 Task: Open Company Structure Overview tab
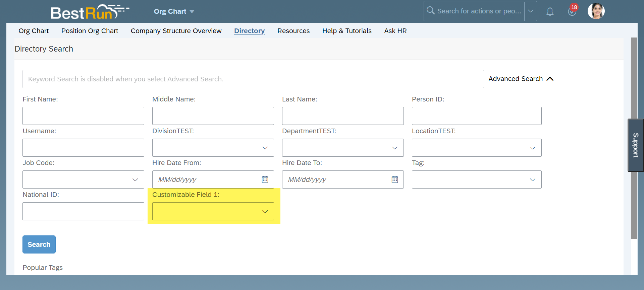(x=176, y=31)
